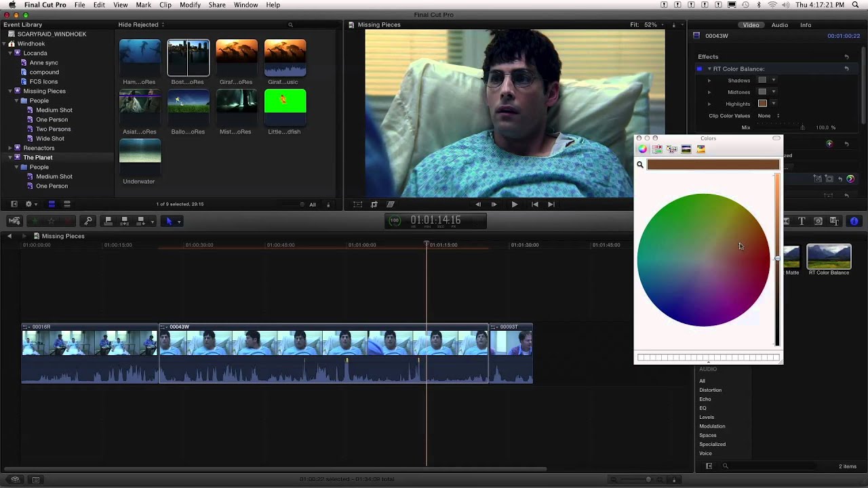Select Modulation audio effects category
868x488 pixels.
point(712,426)
